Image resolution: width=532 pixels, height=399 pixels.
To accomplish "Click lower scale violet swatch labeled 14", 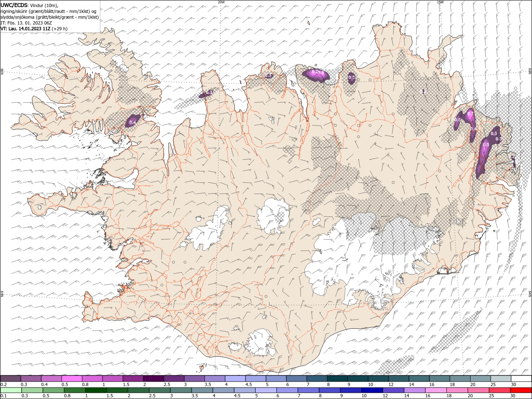I will (x=414, y=390).
